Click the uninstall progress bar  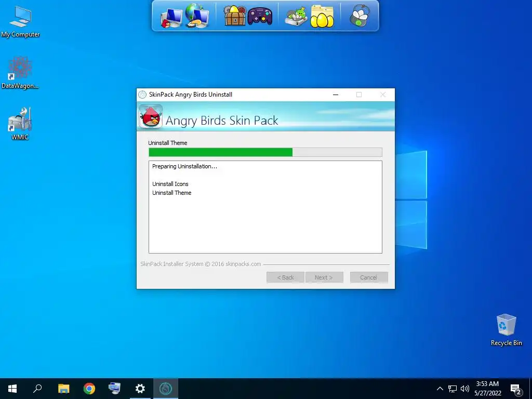click(265, 152)
